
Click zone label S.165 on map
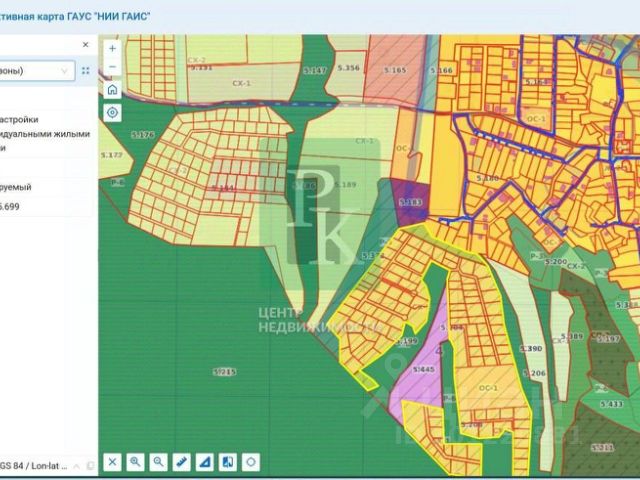coord(395,70)
